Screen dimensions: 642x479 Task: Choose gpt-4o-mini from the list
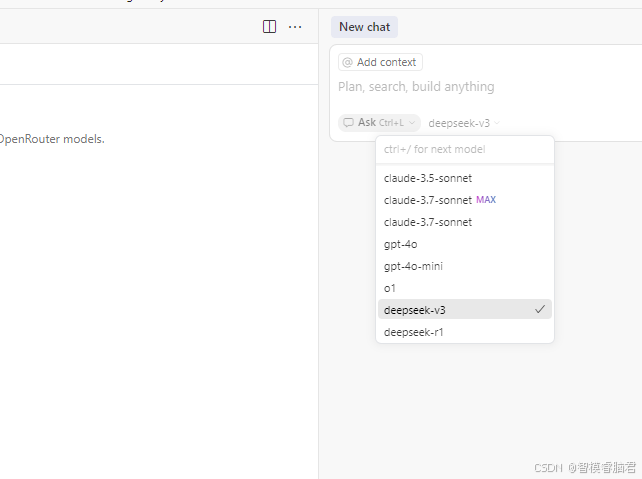(465, 267)
